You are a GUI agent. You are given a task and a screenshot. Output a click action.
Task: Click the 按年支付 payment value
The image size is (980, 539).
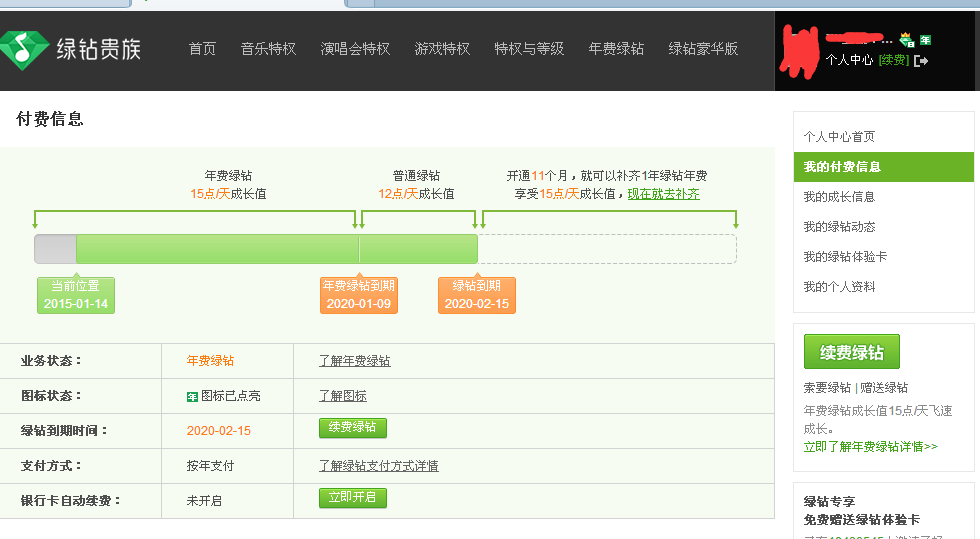(x=210, y=466)
